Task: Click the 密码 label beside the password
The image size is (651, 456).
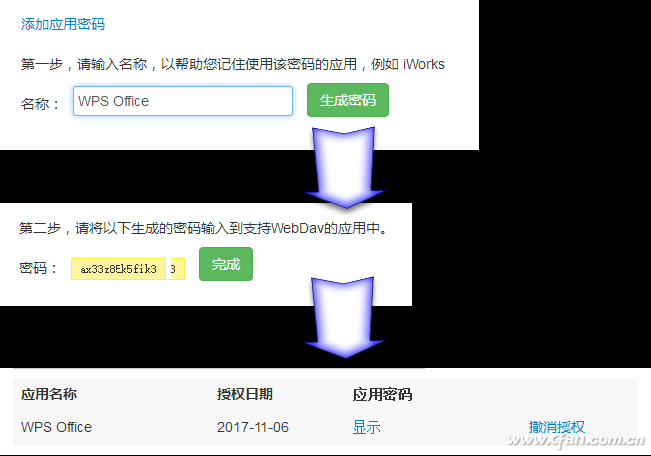Action: 38,268
